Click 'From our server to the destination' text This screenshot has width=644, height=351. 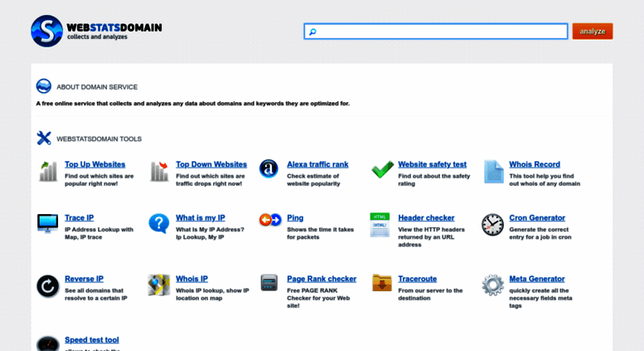coord(430,295)
